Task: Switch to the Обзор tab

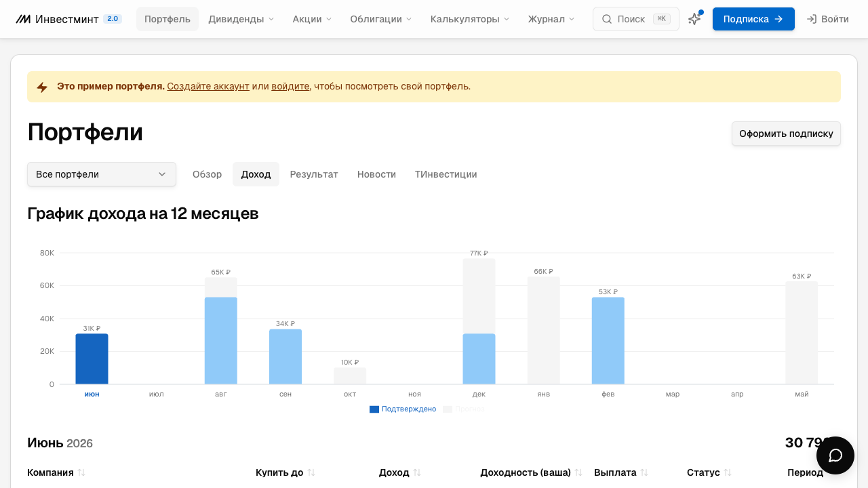Action: 208,174
